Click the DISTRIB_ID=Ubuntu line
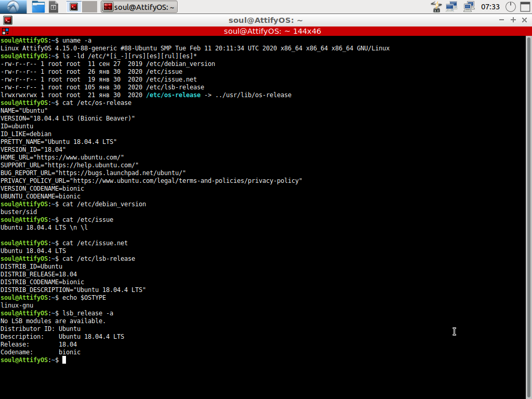The width and height of the screenshot is (532, 399). click(x=31, y=267)
